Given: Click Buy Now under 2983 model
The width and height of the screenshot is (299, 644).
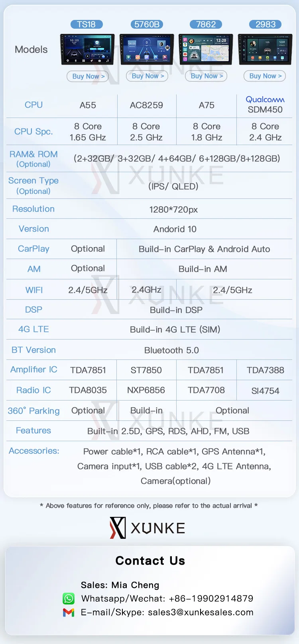Looking at the screenshot, I should coord(265,76).
